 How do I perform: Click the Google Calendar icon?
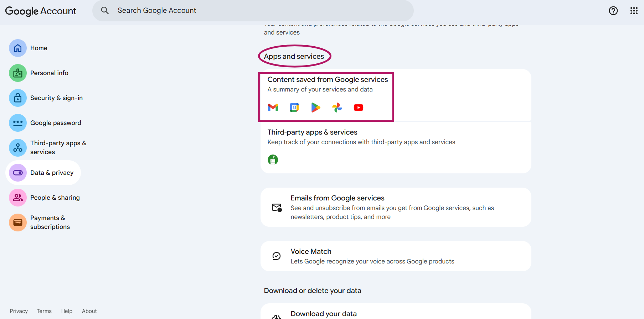294,108
